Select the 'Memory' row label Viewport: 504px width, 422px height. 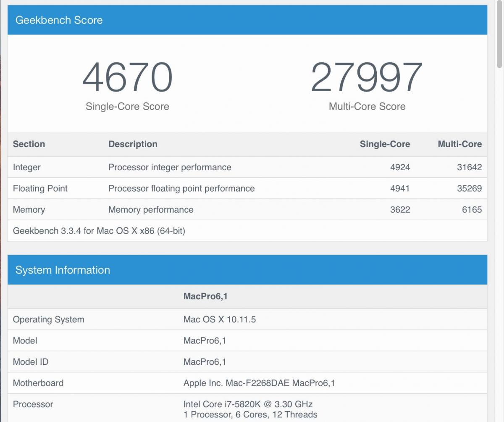[29, 210]
